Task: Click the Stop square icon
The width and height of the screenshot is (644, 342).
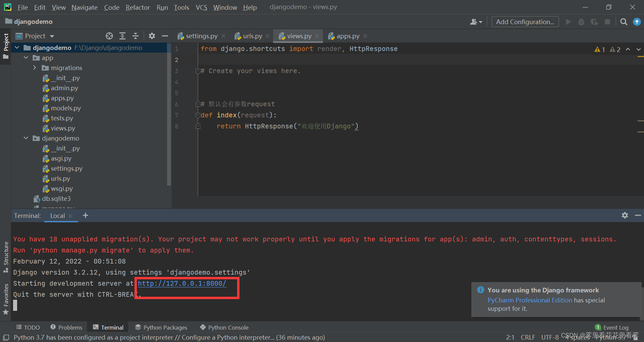Action: click(607, 22)
